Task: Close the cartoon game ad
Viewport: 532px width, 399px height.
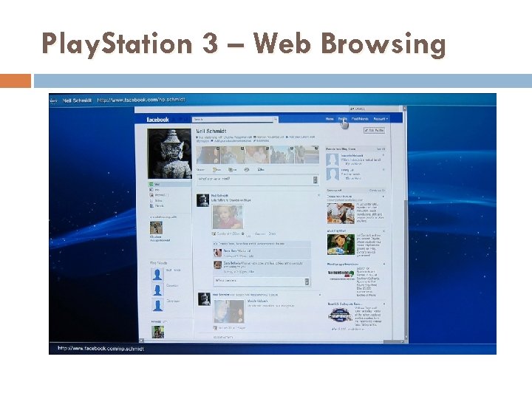Action: 384,231
